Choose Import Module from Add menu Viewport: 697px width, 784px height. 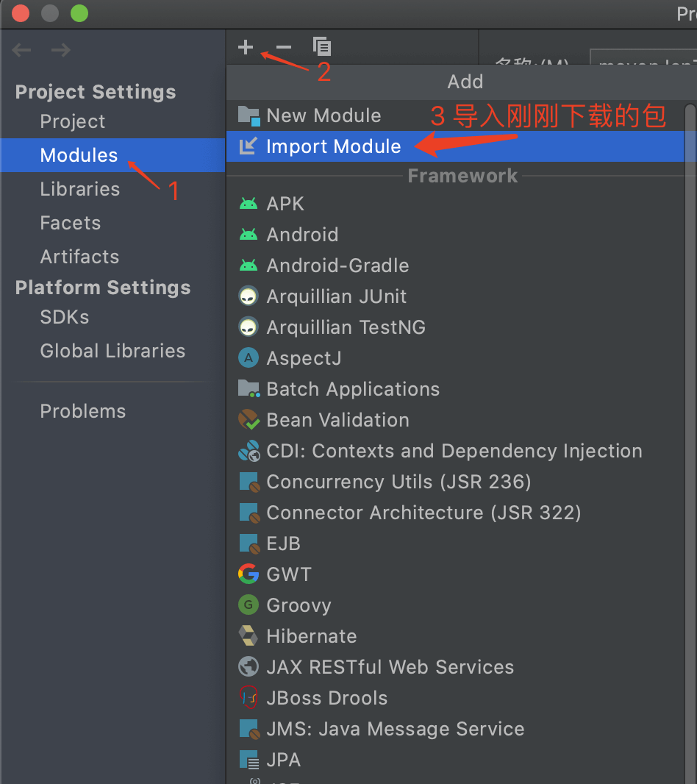455,146
